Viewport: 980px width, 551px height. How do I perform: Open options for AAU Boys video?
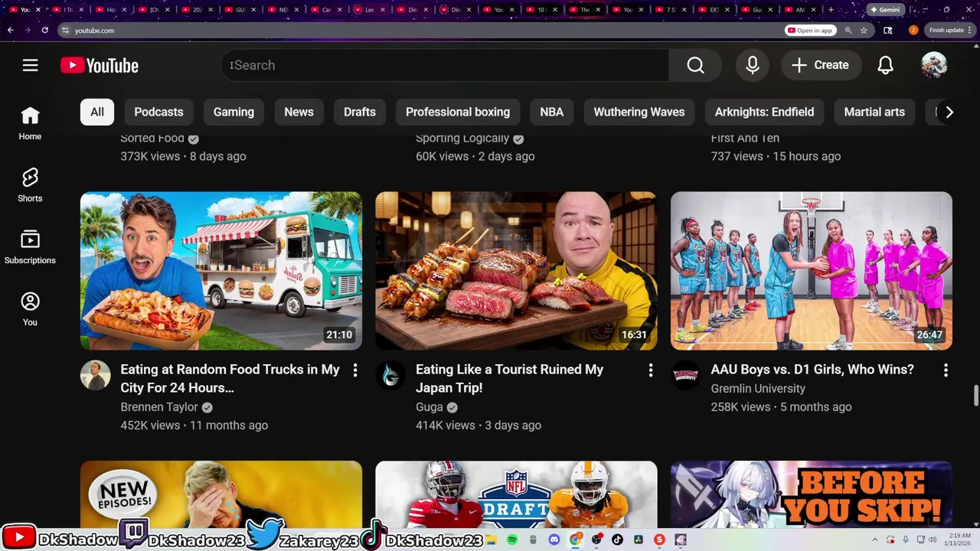click(946, 370)
